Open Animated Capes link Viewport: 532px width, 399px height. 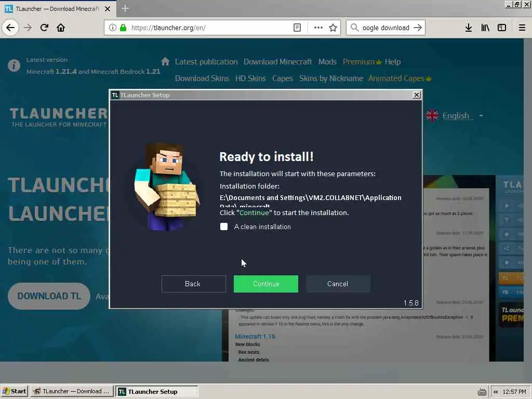tap(400, 78)
